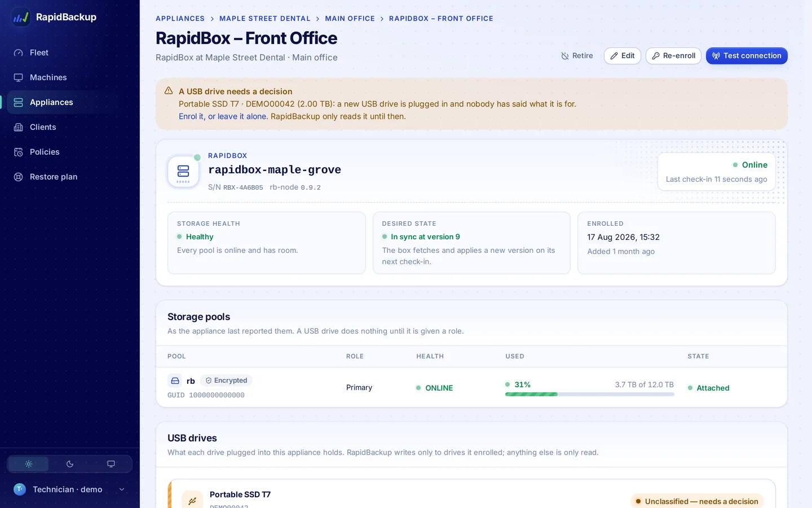Click 'GUID 1000000000000' under rb
The height and width of the screenshot is (508, 812).
206,395
